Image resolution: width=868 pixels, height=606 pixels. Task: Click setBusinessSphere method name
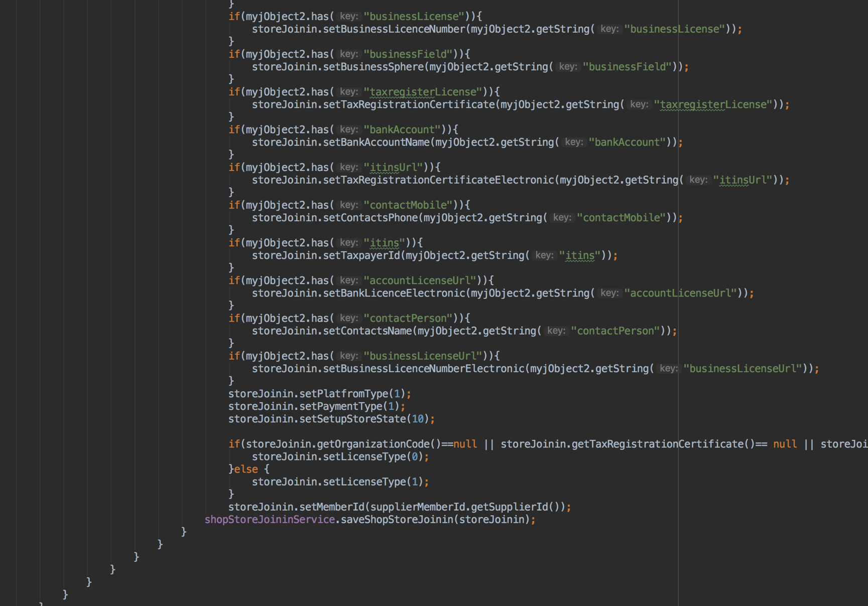coord(374,67)
